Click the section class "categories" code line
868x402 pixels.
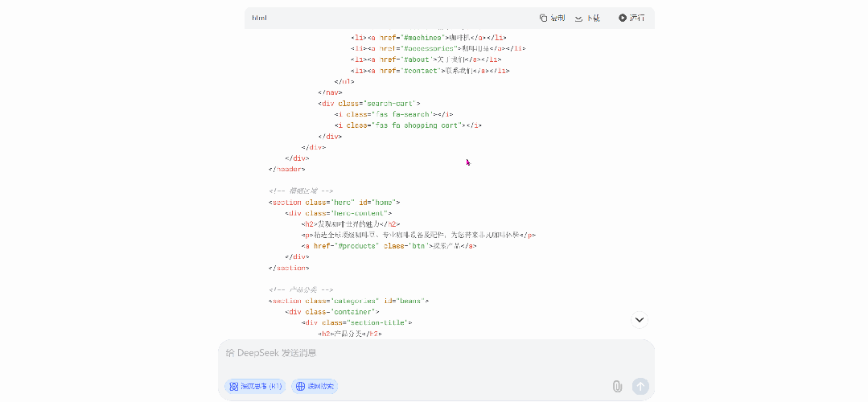(x=348, y=301)
